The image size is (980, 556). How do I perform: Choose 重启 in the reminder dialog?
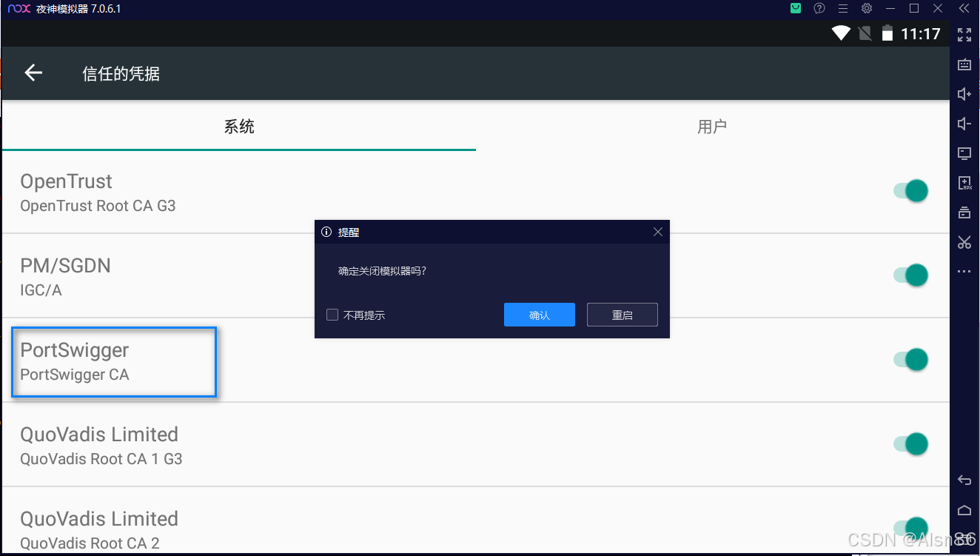(x=622, y=315)
